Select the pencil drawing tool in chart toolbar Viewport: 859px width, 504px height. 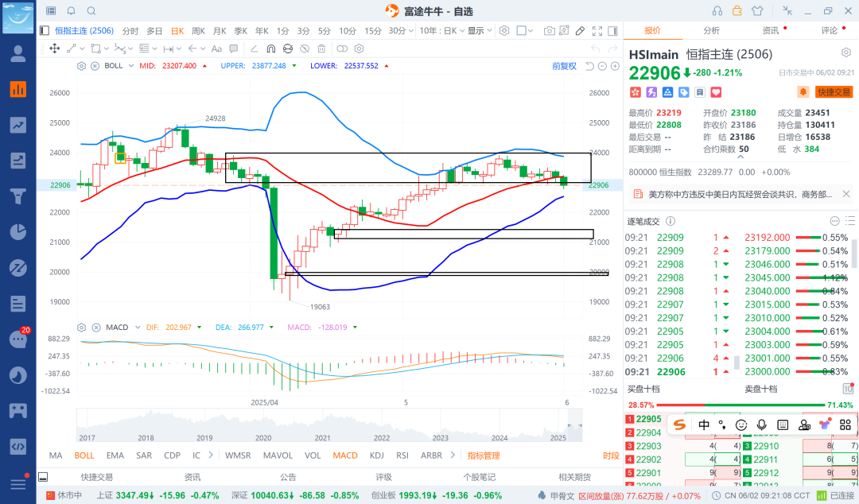click(580, 31)
